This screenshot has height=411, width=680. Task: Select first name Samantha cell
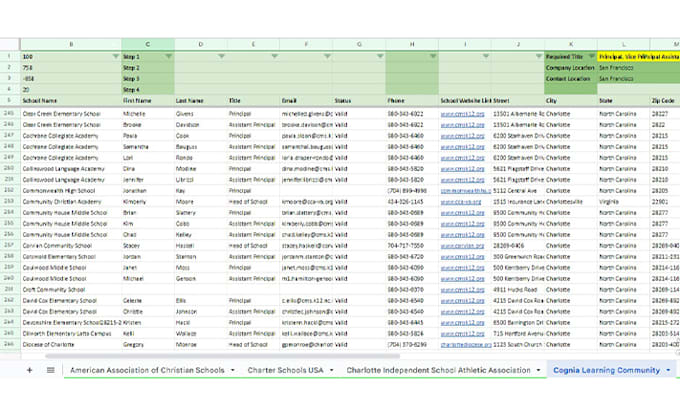tap(148, 147)
